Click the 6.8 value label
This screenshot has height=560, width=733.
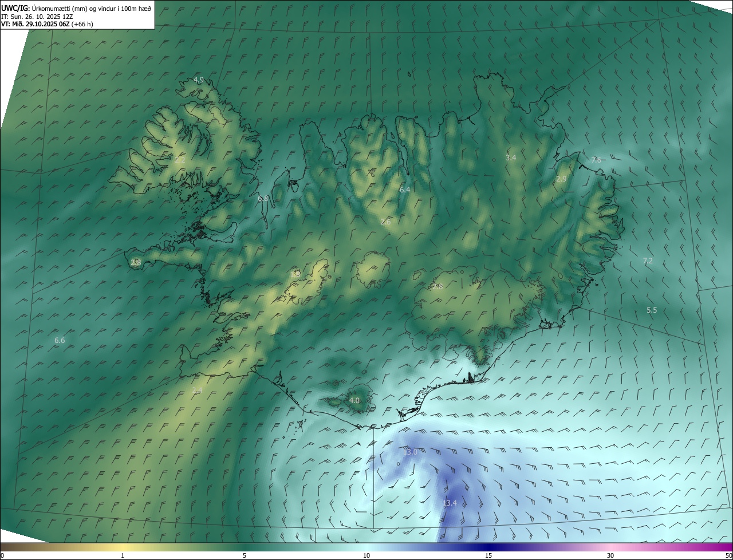263,198
